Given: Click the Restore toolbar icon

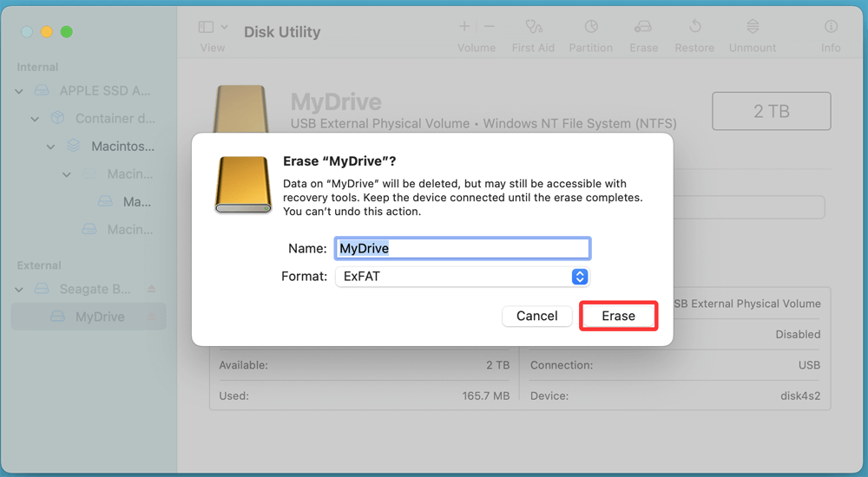Looking at the screenshot, I should pyautogui.click(x=694, y=28).
